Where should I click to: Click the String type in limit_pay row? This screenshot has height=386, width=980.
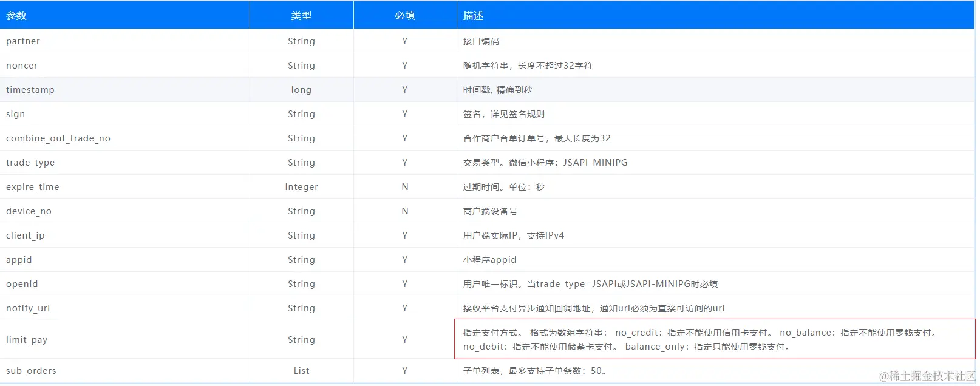point(301,340)
